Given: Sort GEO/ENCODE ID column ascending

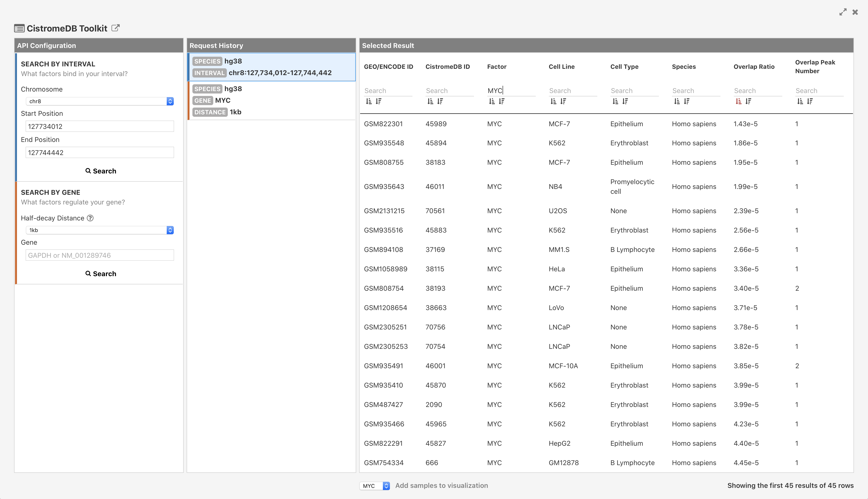Looking at the screenshot, I should coord(369,101).
